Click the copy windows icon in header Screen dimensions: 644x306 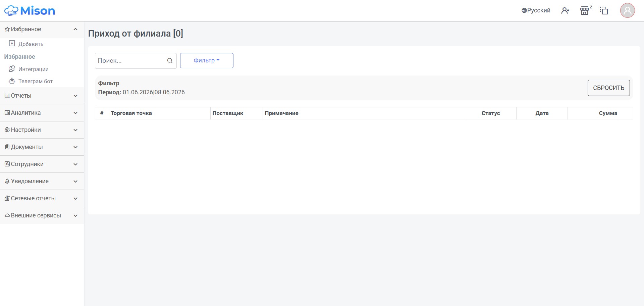[604, 11]
